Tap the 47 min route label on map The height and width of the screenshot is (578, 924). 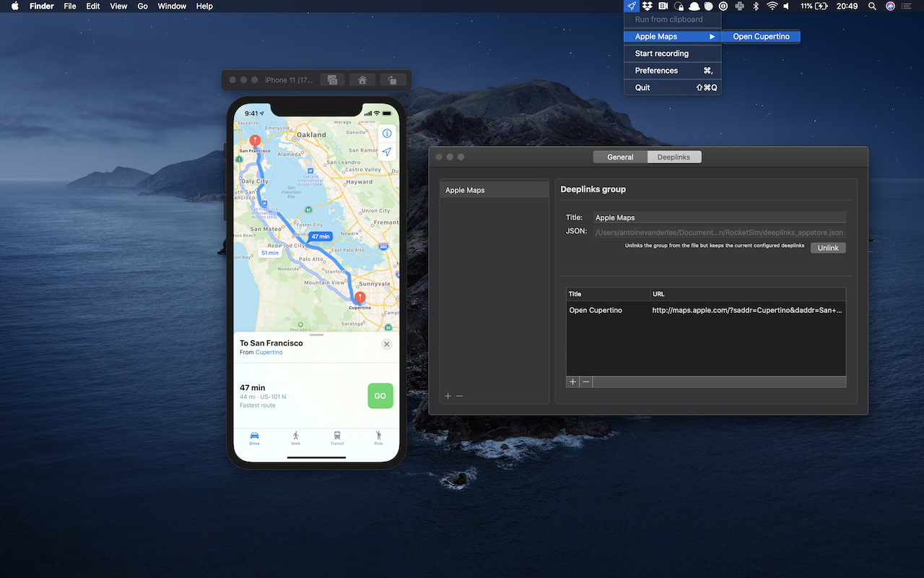321,236
